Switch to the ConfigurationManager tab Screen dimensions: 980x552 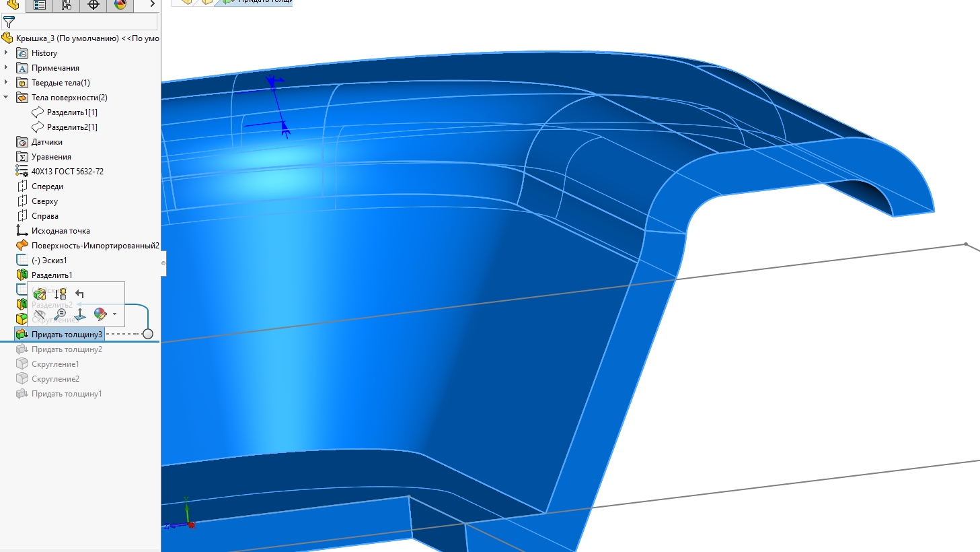67,5
